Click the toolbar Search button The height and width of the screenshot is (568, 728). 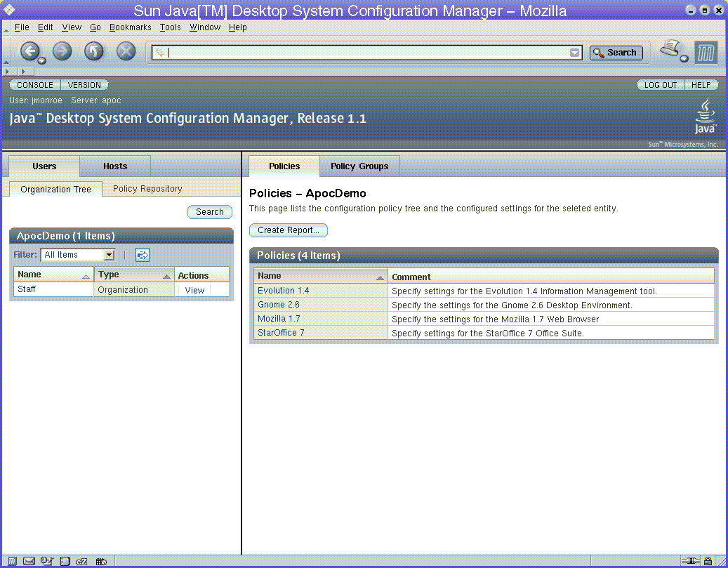(x=616, y=53)
